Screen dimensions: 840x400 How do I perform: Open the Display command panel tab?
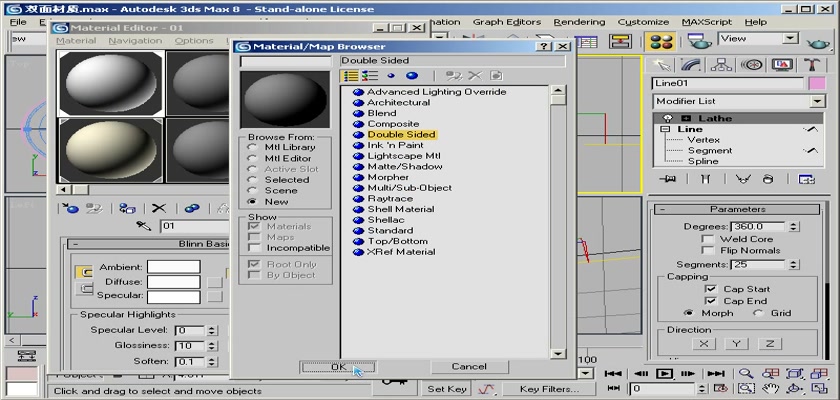click(782, 65)
